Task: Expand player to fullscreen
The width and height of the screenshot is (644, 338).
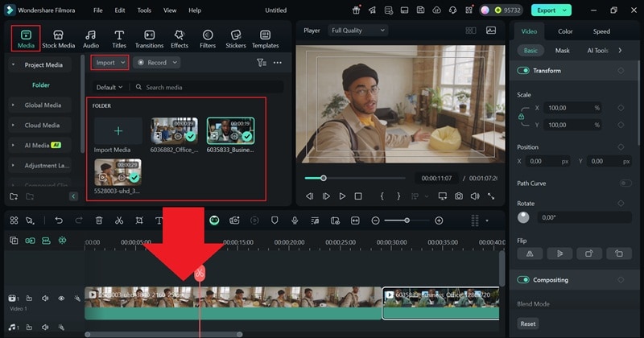Action: click(491, 196)
